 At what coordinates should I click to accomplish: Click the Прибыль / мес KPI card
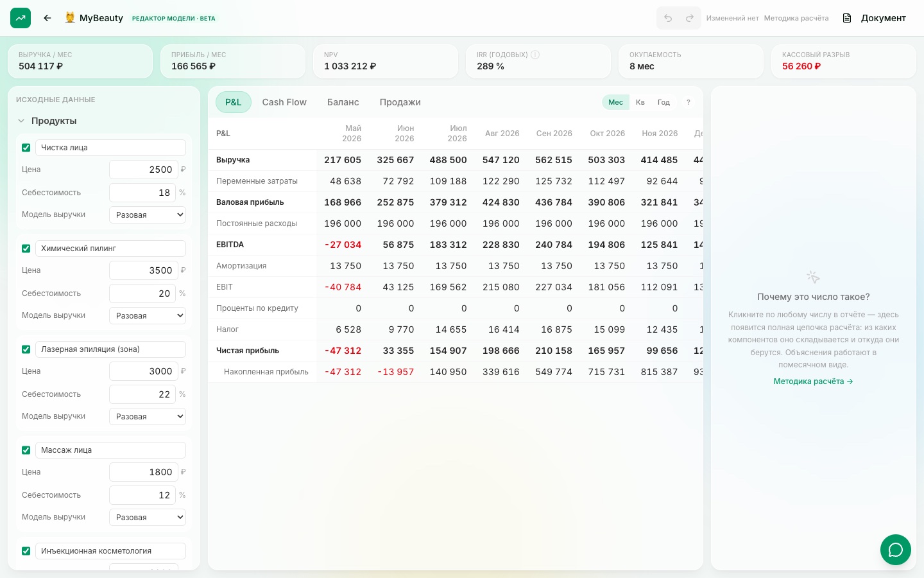pyautogui.click(x=233, y=61)
